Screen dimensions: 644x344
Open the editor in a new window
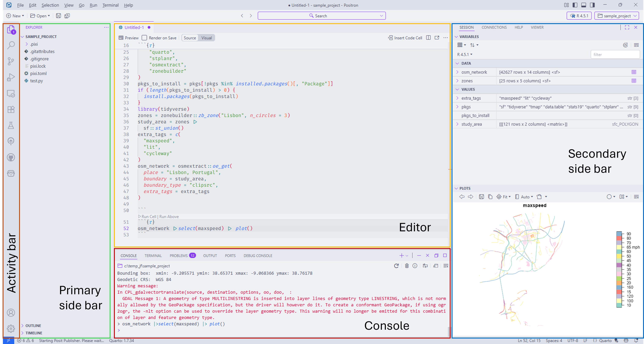[x=437, y=38]
